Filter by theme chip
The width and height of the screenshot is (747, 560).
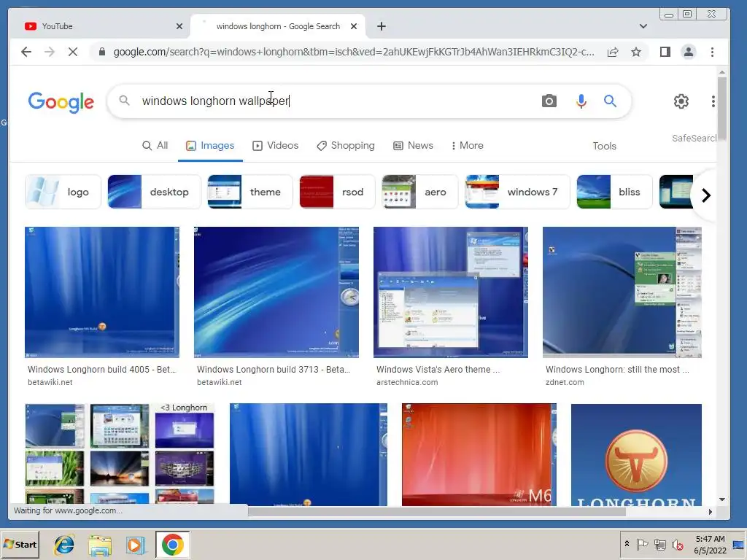pos(249,192)
